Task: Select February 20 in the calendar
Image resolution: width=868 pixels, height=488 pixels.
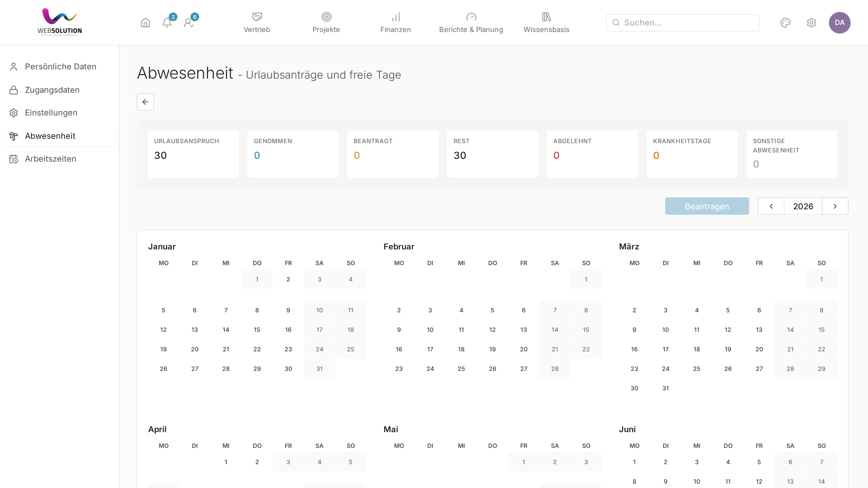Action: (x=524, y=349)
